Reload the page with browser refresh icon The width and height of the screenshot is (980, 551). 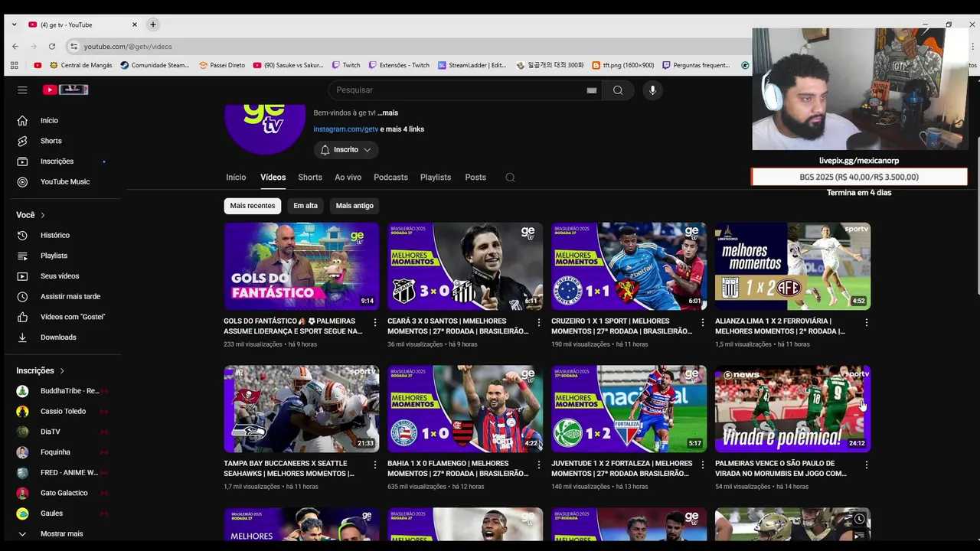[51, 47]
